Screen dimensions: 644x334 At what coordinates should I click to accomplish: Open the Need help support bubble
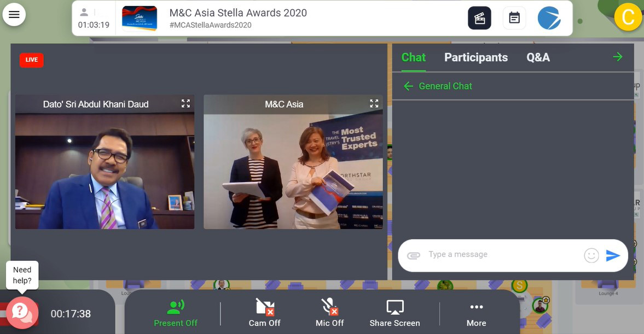pyautogui.click(x=22, y=313)
